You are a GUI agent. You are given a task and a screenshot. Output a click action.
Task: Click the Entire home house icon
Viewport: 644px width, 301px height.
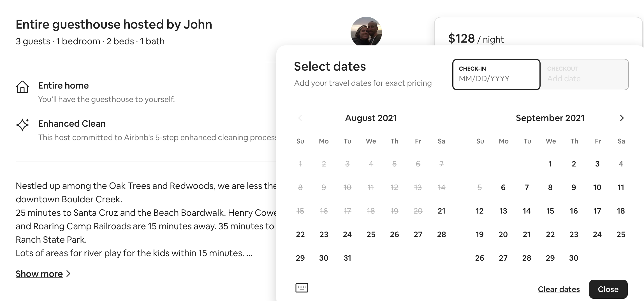click(x=22, y=87)
